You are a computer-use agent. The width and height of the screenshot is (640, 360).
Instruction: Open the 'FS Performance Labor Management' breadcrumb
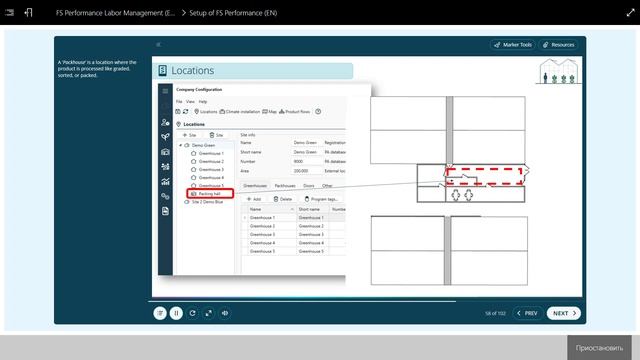click(x=115, y=13)
